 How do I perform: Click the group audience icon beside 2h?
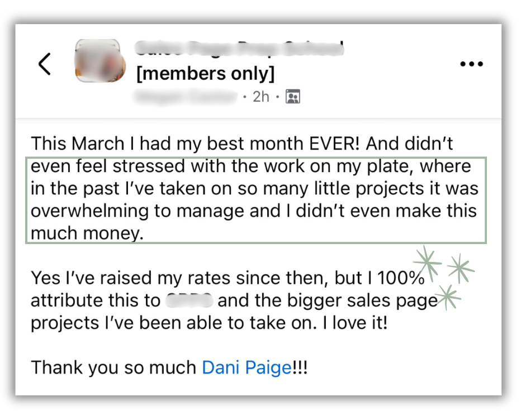[x=292, y=97]
